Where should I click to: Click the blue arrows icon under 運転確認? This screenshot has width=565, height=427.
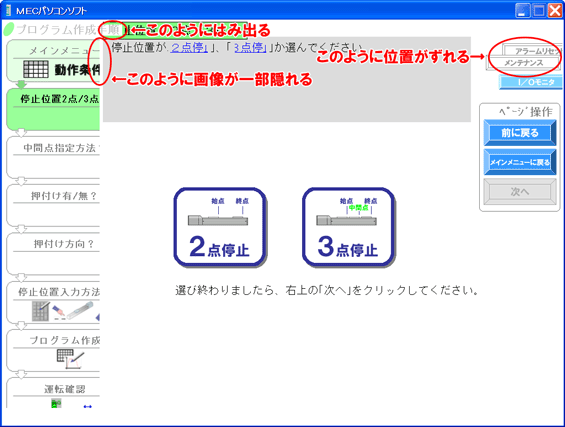click(x=88, y=406)
